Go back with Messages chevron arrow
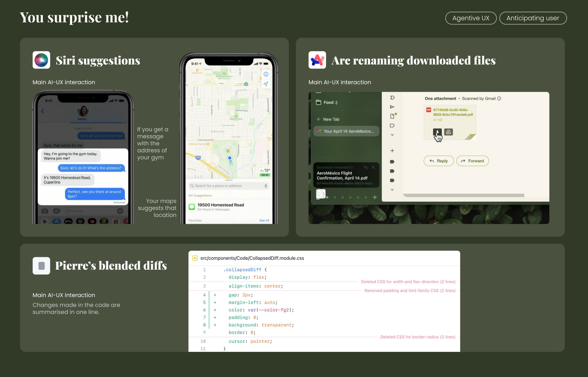588x377 pixels. pyautogui.click(x=43, y=111)
